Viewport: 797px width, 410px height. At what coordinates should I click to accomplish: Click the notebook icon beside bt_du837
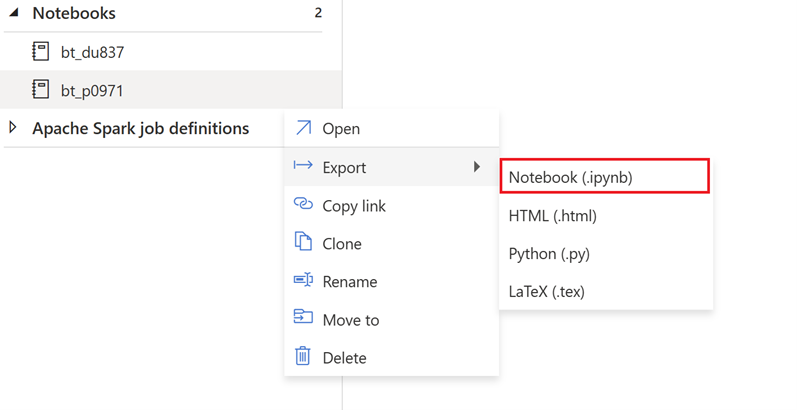tap(41, 51)
